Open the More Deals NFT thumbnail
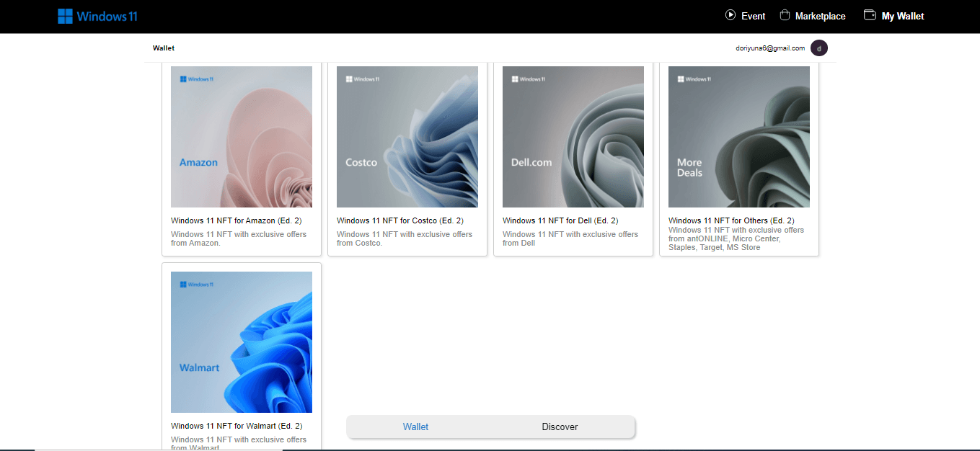The width and height of the screenshot is (980, 451). click(739, 137)
